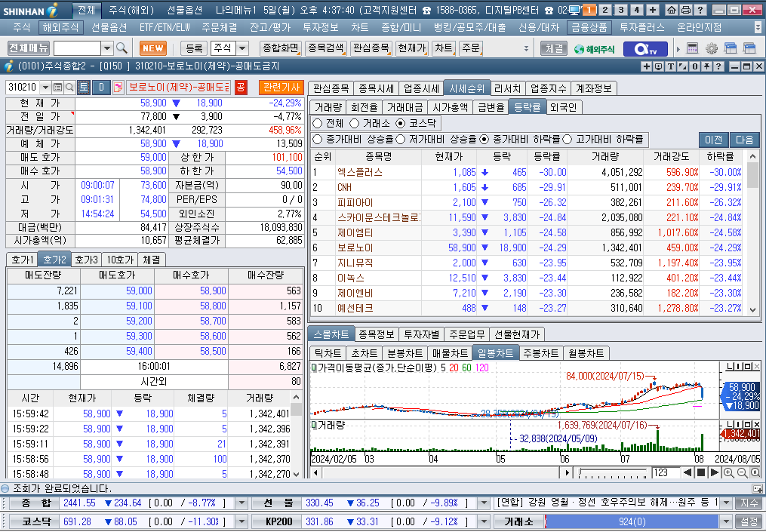Open the αTV broadcast button
This screenshot has height=532, width=766.
645,48
